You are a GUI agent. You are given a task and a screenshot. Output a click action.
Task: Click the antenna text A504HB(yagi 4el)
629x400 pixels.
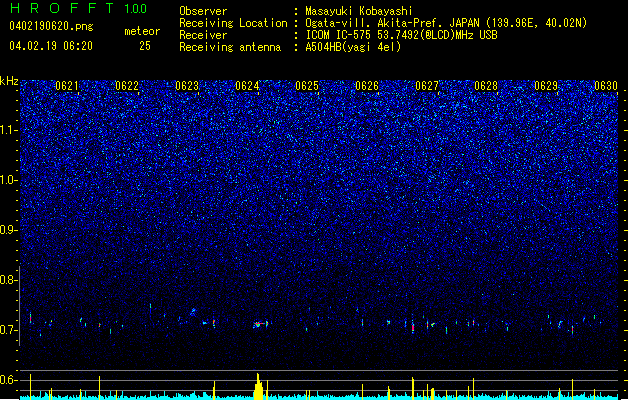coord(353,47)
